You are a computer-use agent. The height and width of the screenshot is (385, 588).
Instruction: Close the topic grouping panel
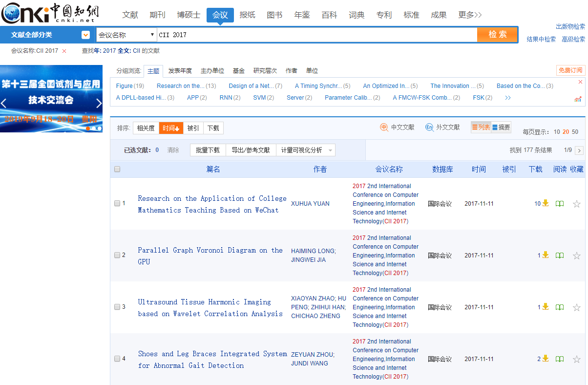580,82
